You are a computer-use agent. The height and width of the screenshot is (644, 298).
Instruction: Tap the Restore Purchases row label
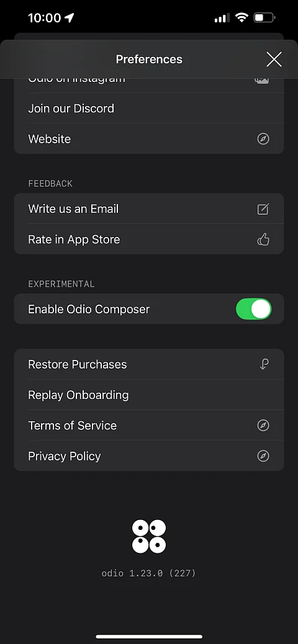77,364
